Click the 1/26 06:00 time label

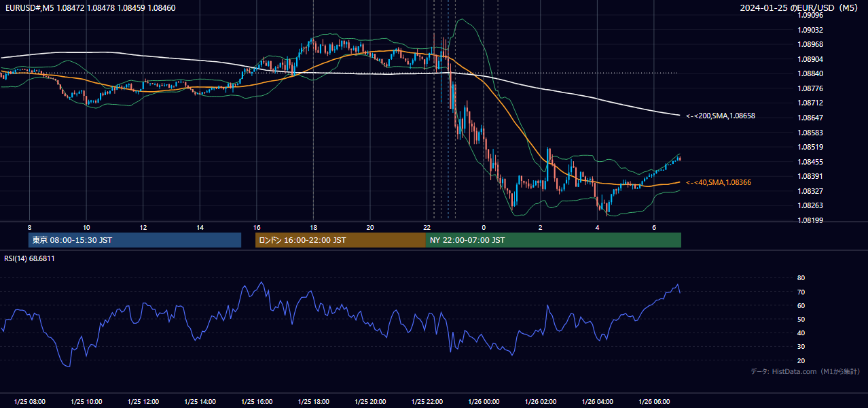653,402
